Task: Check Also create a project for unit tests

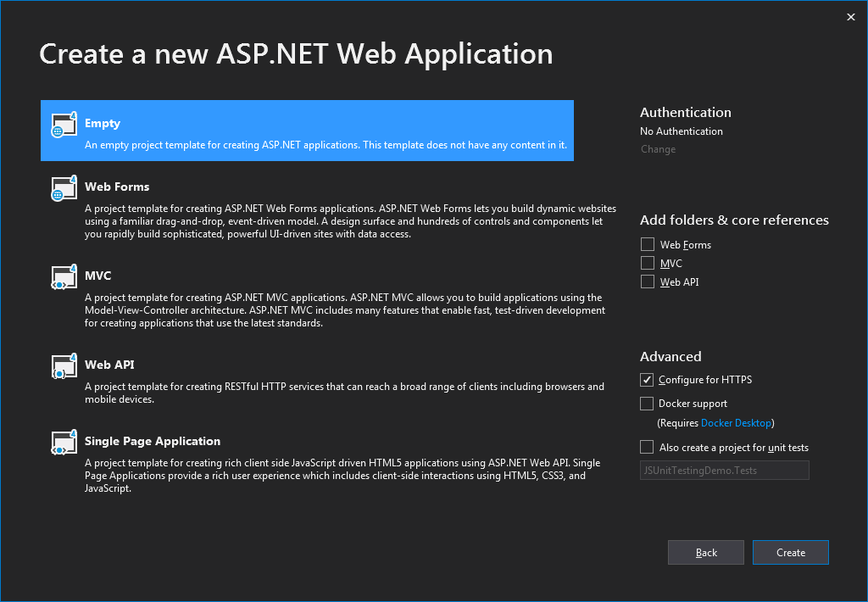Action: coord(647,447)
